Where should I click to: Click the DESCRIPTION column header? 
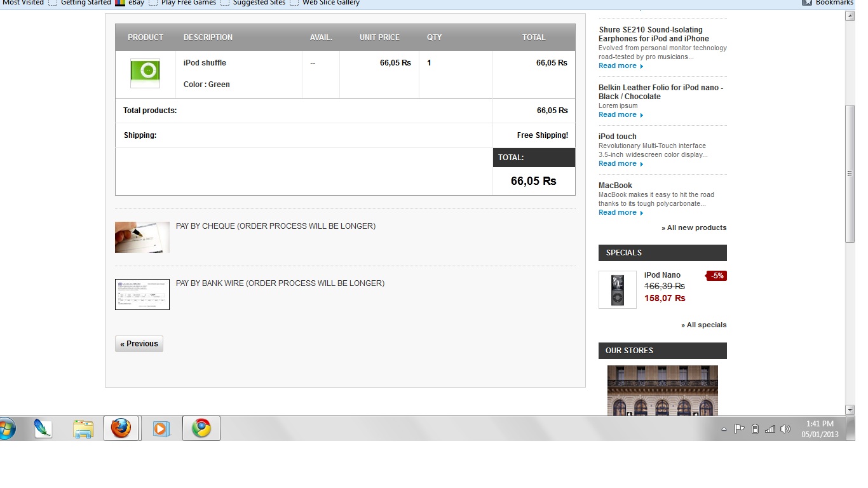(x=208, y=37)
